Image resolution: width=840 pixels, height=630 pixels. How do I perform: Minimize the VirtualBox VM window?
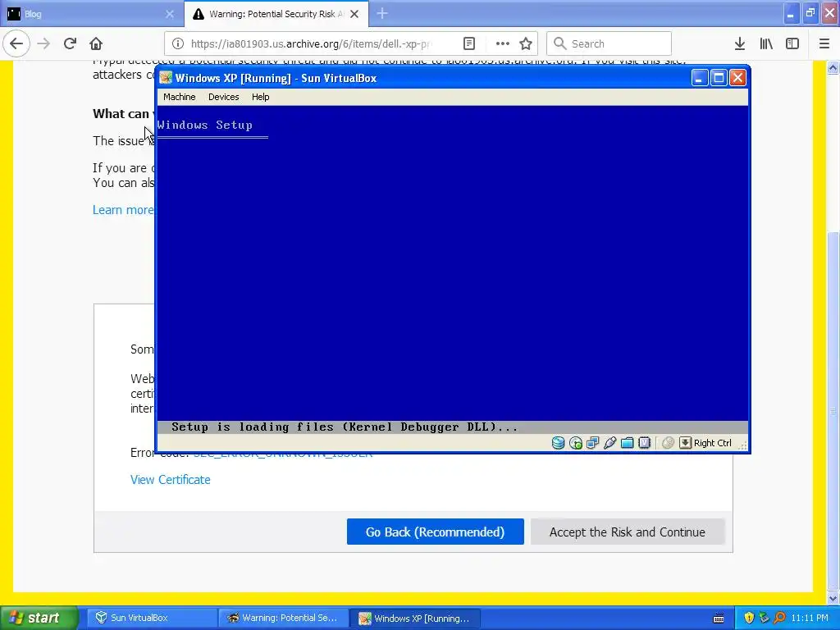pyautogui.click(x=699, y=78)
